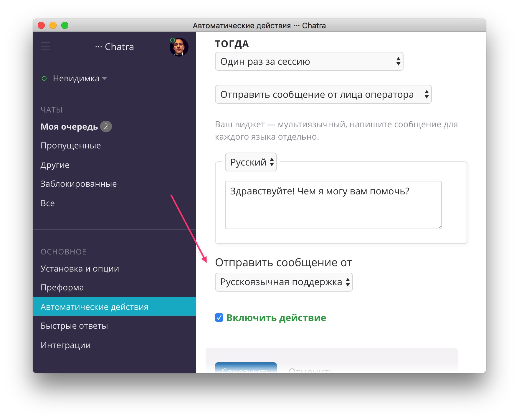Click the operator avatar picture
The width and height of the screenshot is (519, 420).
[x=179, y=47]
